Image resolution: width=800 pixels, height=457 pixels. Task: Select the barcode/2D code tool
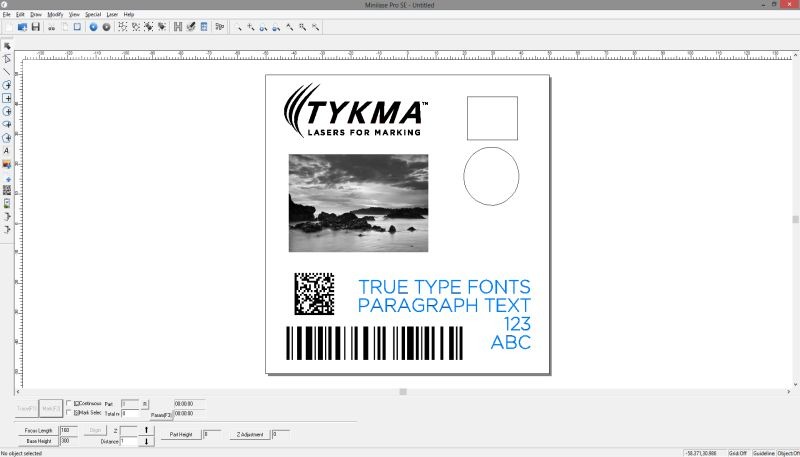pyautogui.click(x=7, y=190)
